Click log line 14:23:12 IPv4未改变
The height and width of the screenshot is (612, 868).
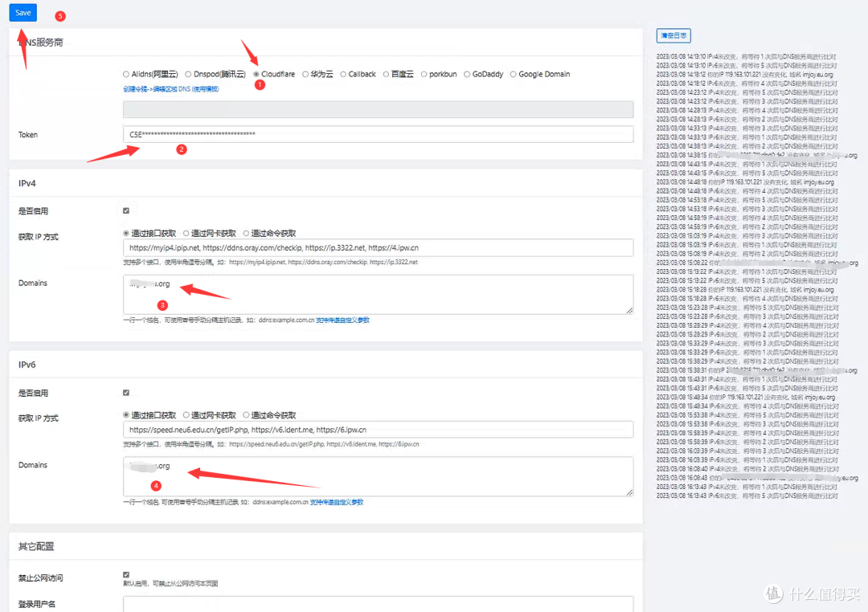click(x=747, y=92)
